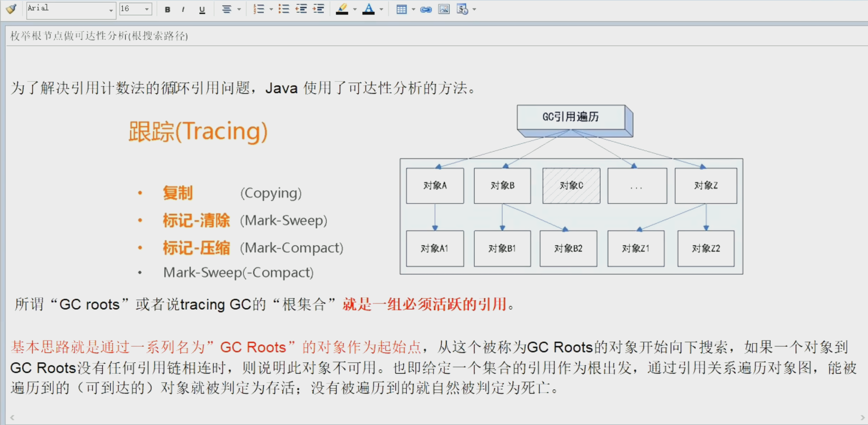
Task: Open the Arial font family dropdown
Action: 111,10
